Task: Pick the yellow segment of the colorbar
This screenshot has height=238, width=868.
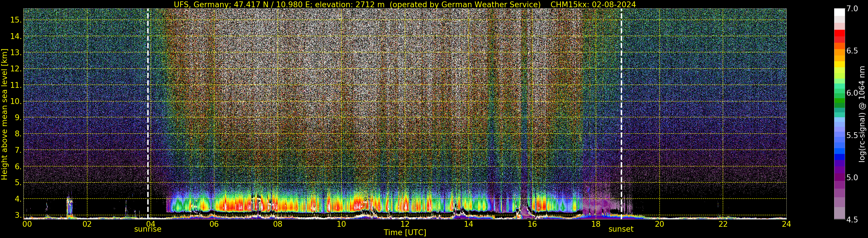Action: [x=839, y=64]
